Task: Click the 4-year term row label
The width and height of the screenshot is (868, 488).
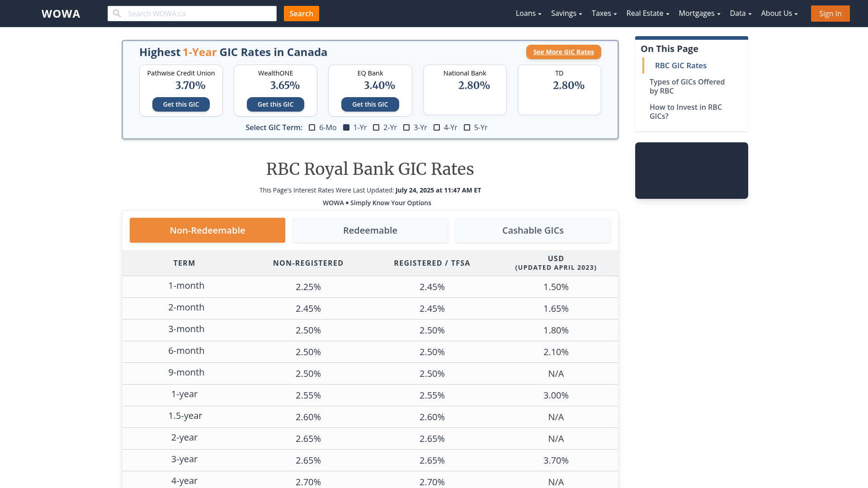Action: point(184,481)
